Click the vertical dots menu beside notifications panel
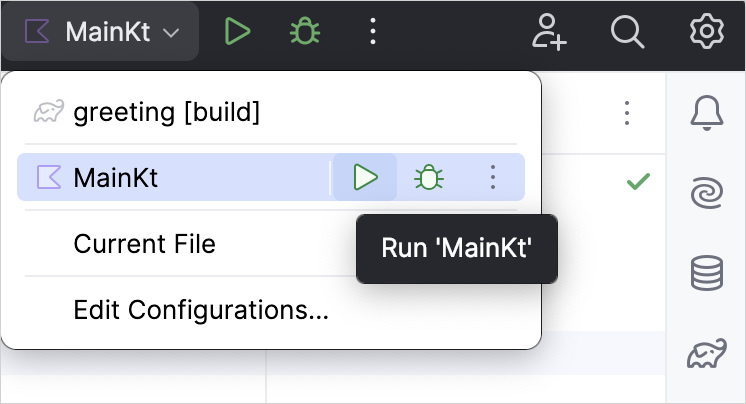 pos(627,113)
